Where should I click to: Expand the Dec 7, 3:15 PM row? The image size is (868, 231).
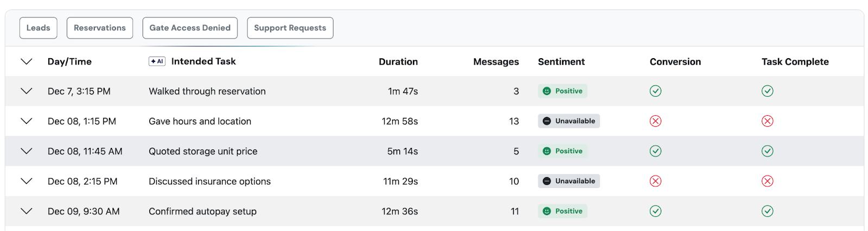[27, 91]
